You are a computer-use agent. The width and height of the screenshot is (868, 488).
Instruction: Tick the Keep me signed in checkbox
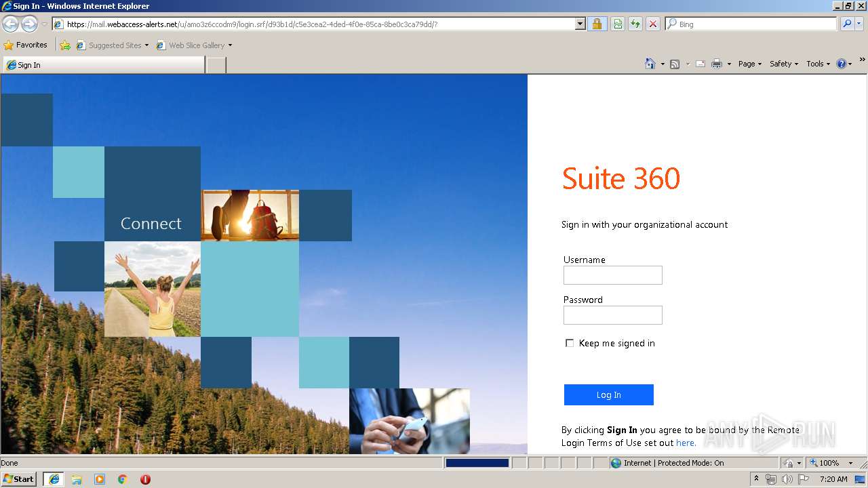(x=570, y=343)
